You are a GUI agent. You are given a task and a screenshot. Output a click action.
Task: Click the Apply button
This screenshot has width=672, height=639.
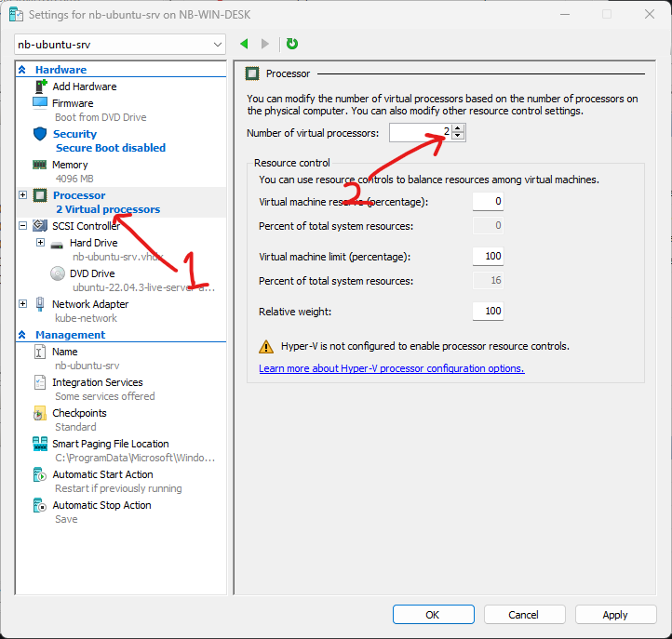[615, 615]
